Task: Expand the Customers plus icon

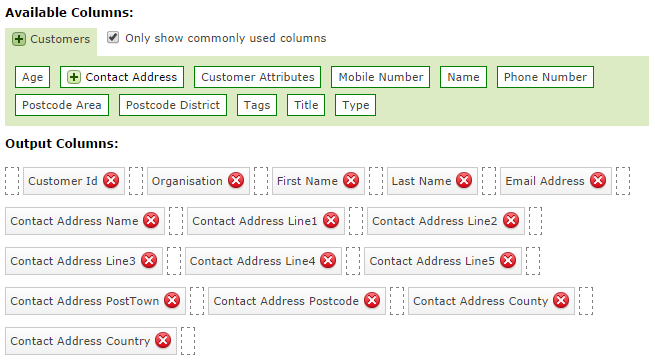Action: pyautogui.click(x=19, y=39)
